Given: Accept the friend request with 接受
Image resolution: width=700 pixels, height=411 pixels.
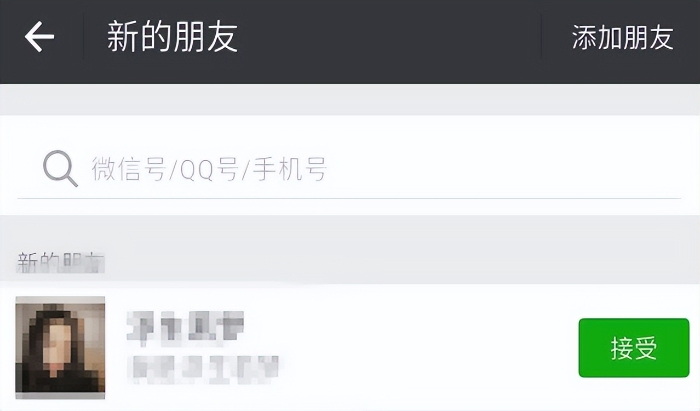Looking at the screenshot, I should pyautogui.click(x=634, y=348).
